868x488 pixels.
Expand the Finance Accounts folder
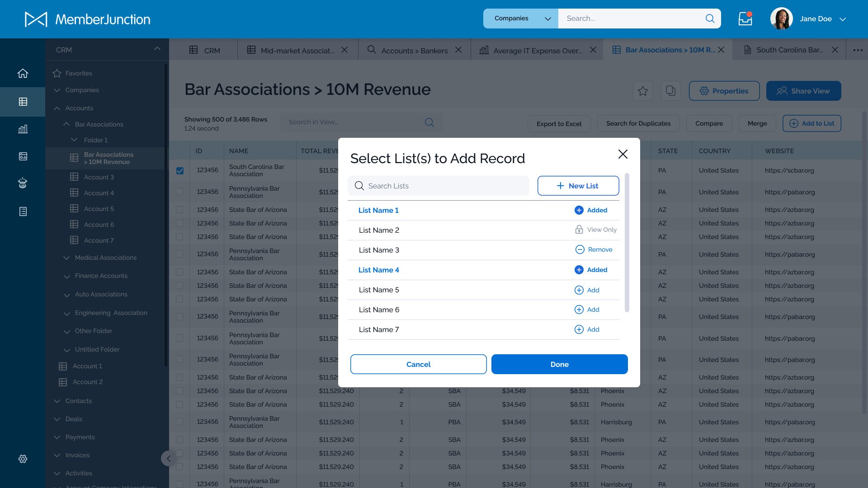click(66, 276)
